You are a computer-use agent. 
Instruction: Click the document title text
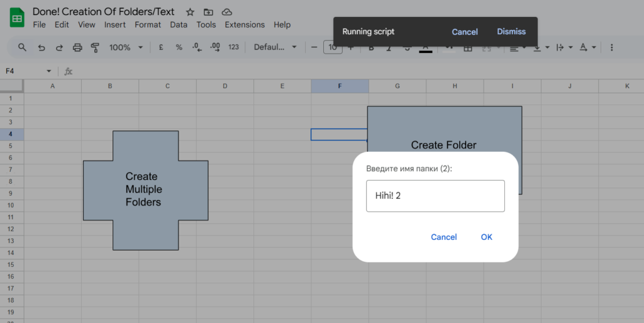(x=104, y=11)
